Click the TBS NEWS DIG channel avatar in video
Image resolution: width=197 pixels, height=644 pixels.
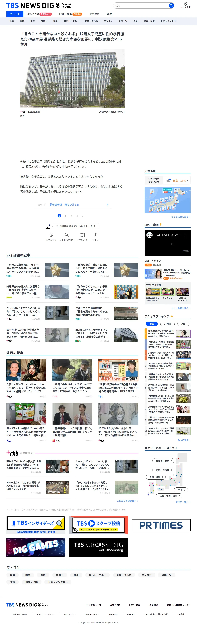tap(149, 235)
